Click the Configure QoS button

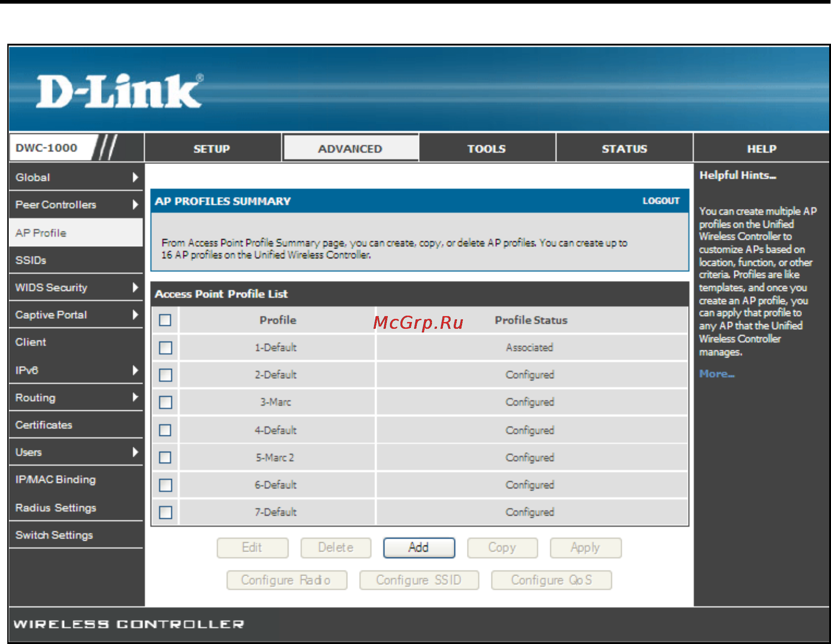(x=551, y=580)
